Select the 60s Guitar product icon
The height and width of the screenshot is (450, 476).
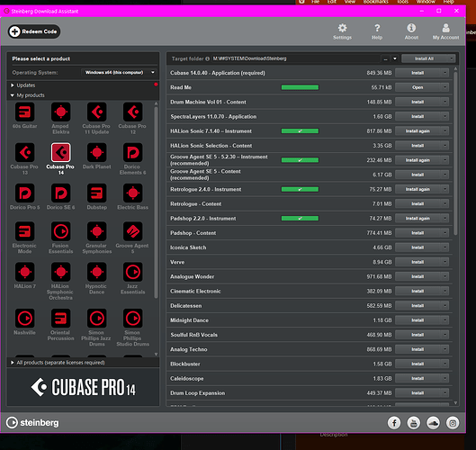[24, 112]
